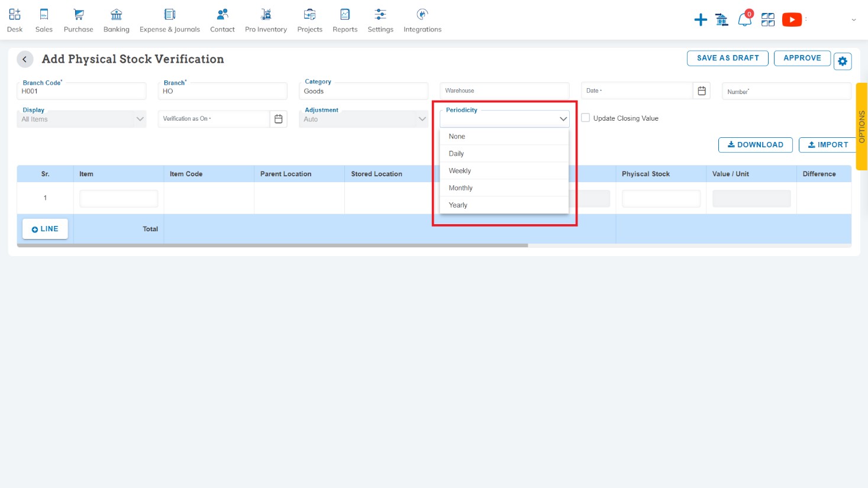Viewport: 868px width, 488px height.
Task: Click the bank building icon in header
Action: pyautogui.click(x=722, y=20)
